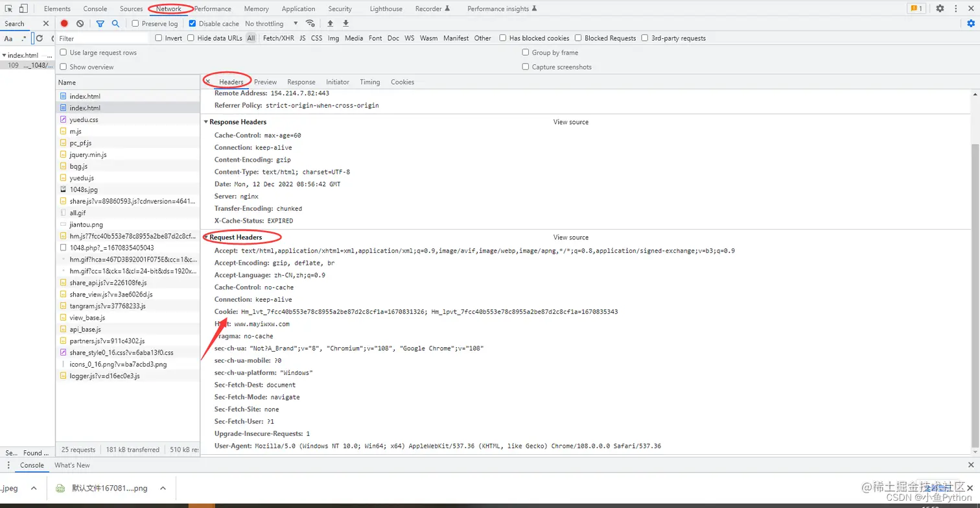The image size is (980, 508).
Task: Open the issues counter badge
Action: click(x=916, y=8)
